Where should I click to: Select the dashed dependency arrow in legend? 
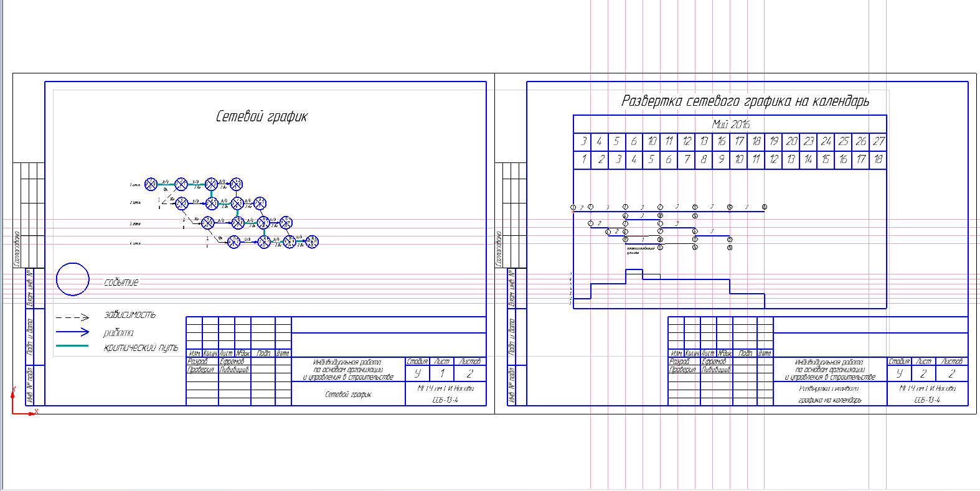coord(73,317)
